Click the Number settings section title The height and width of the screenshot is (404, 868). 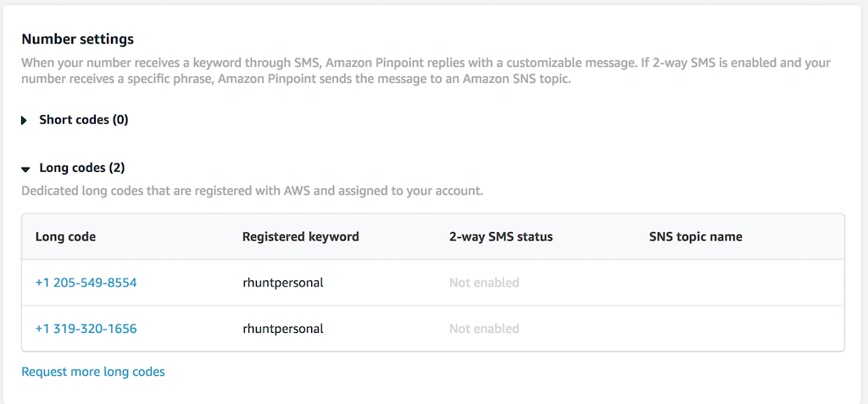[77, 39]
